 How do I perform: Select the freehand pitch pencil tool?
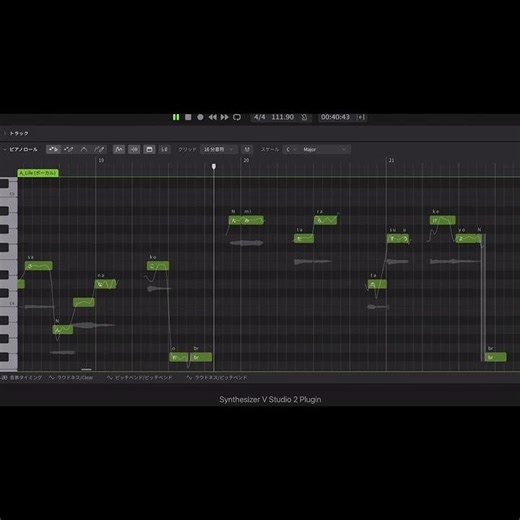click(x=99, y=149)
